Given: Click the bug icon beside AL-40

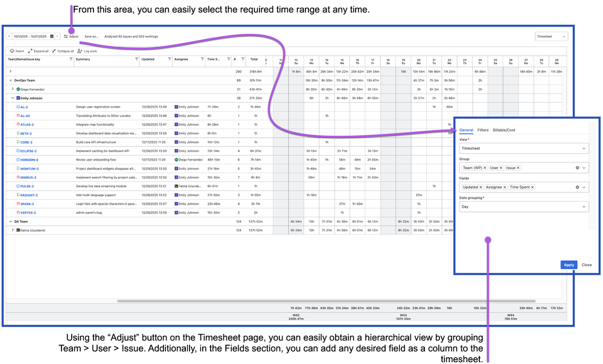Looking at the screenshot, I should click(18, 115).
